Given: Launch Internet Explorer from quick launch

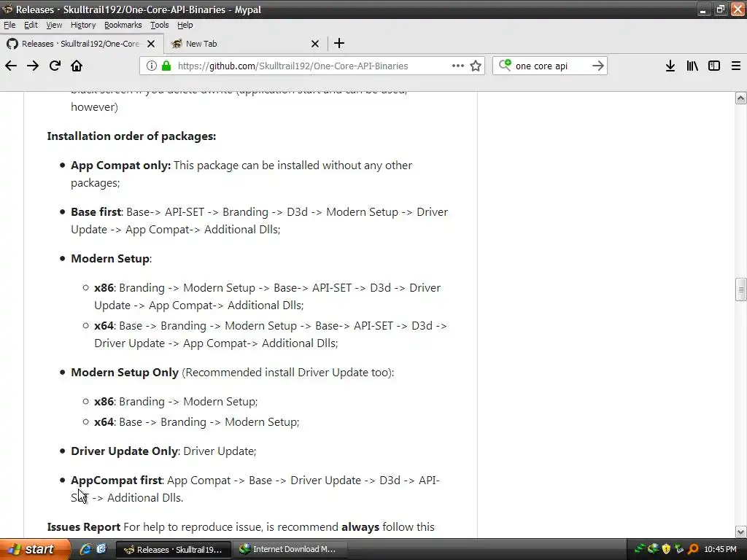Looking at the screenshot, I should tap(85, 549).
